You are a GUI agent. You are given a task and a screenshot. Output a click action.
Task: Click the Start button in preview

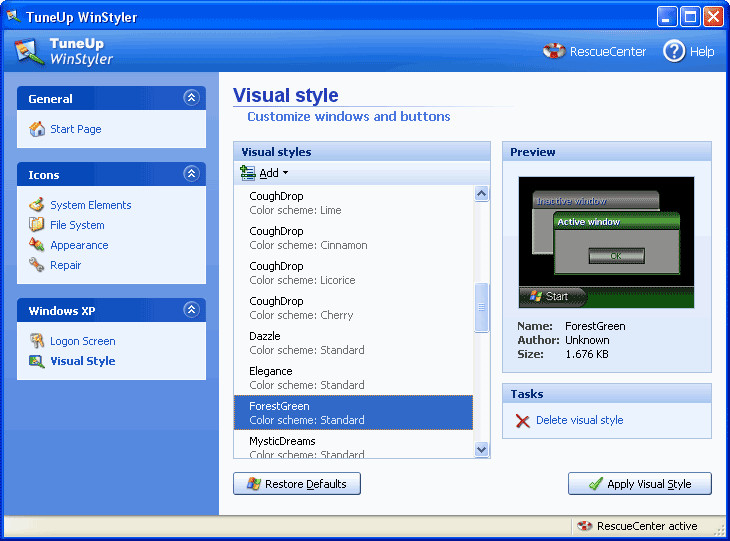coord(553,297)
